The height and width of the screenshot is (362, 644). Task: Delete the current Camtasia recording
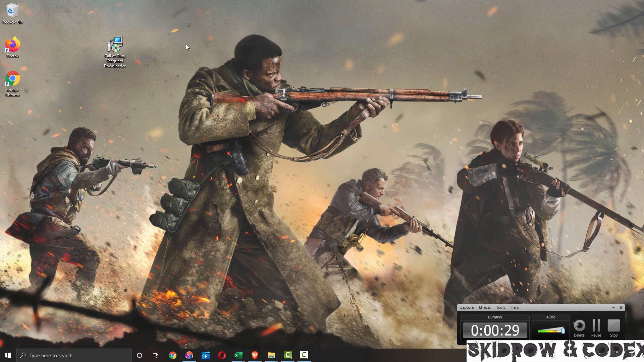click(579, 326)
